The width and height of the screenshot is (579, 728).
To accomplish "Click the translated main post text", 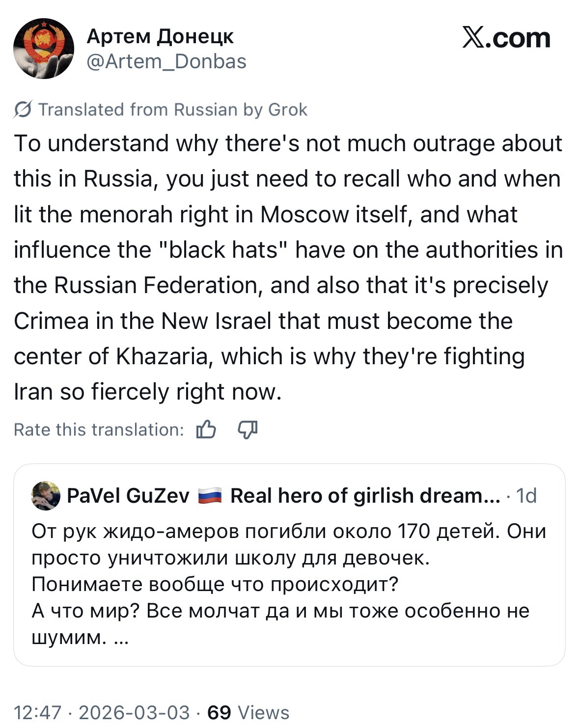I will tap(288, 268).
